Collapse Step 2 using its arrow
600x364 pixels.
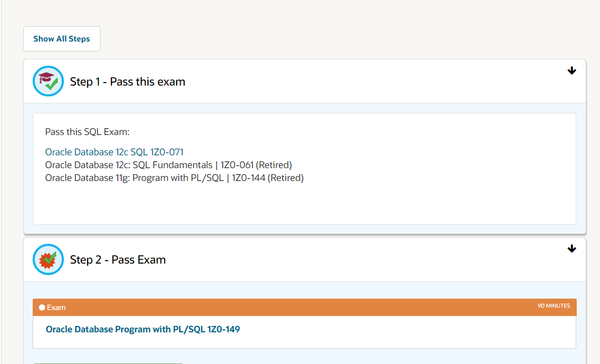pyautogui.click(x=572, y=249)
